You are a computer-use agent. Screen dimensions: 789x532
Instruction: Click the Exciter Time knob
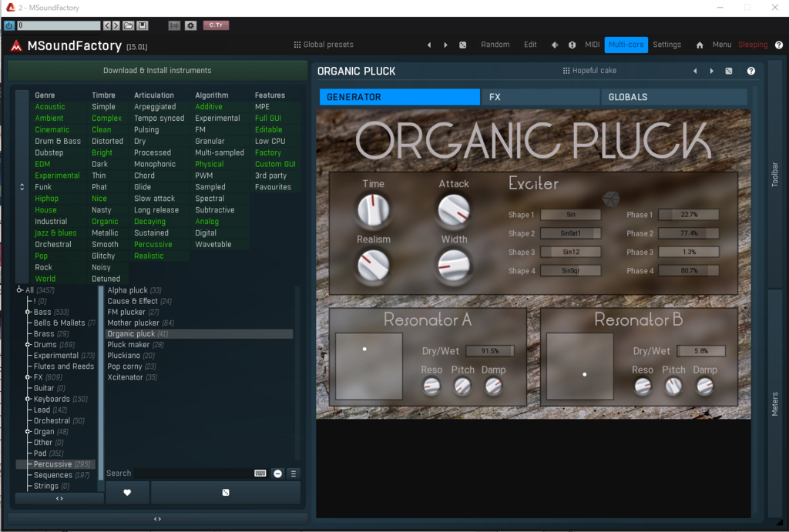click(x=374, y=209)
